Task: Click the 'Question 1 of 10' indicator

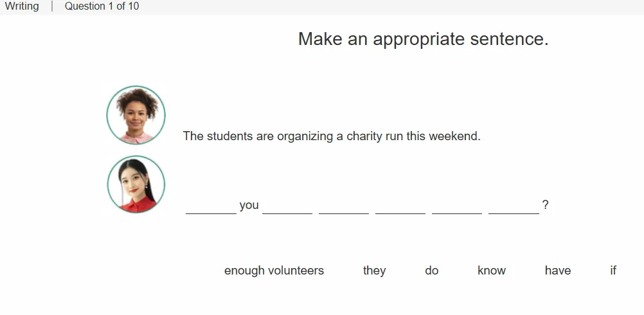Action: (102, 6)
